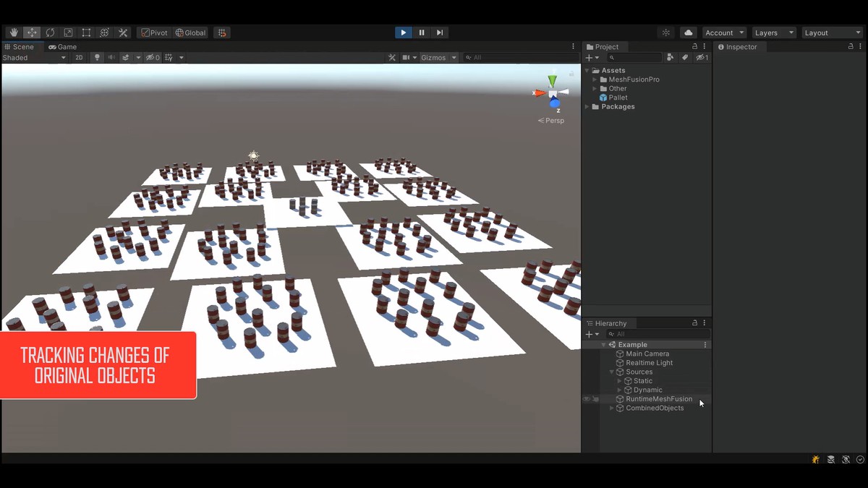This screenshot has height=488, width=868.
Task: Open Project panel options menu
Action: [x=705, y=46]
